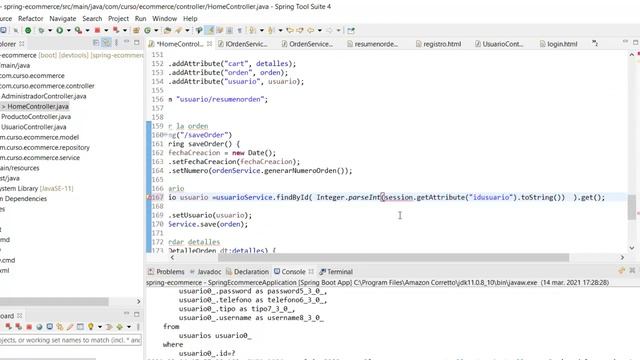Click the editor vertical scrollbar down arrow

click(x=632, y=248)
